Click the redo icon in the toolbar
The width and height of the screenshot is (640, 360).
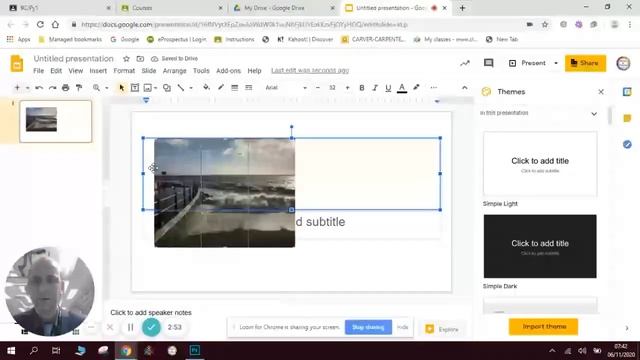pos(52,88)
